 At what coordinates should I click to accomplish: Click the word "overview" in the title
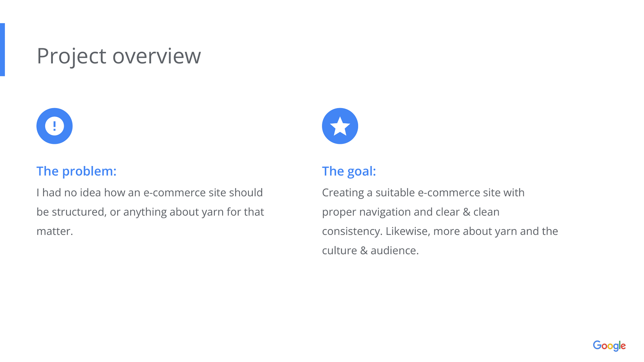(157, 56)
